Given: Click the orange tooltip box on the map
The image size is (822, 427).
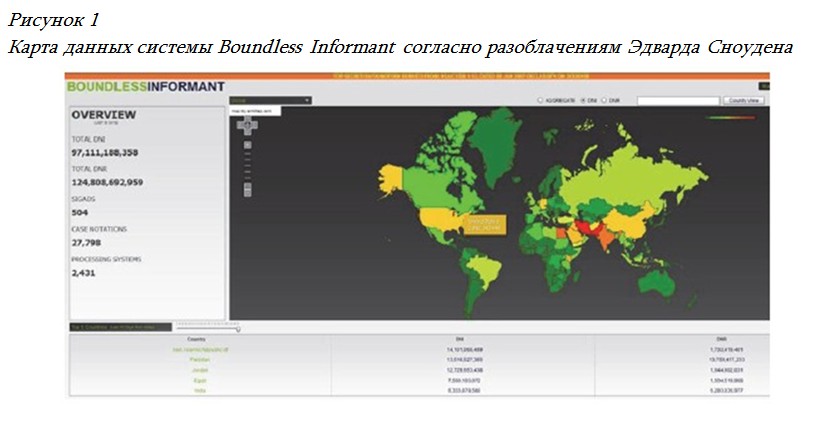Looking at the screenshot, I should pos(485,225).
